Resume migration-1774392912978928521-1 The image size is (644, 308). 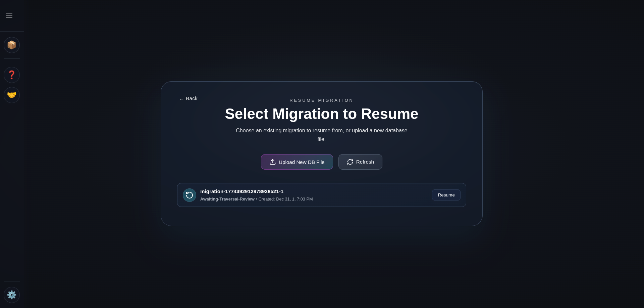(x=446, y=195)
